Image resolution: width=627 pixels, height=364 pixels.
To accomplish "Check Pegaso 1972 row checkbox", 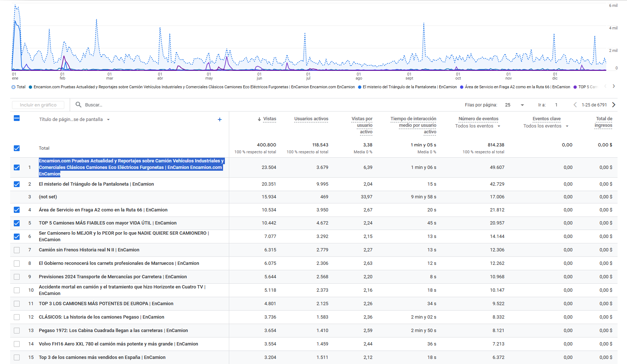I will 17,331.
